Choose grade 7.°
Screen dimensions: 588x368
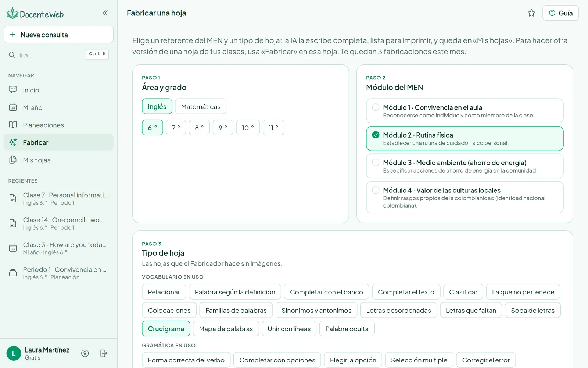pos(176,128)
